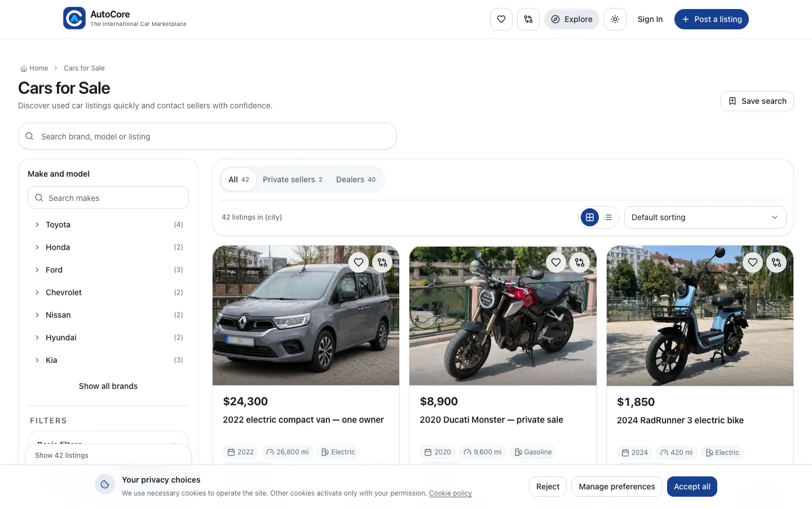812x508 pixels.
Task: Click the $1,850 price
Action: point(636,402)
